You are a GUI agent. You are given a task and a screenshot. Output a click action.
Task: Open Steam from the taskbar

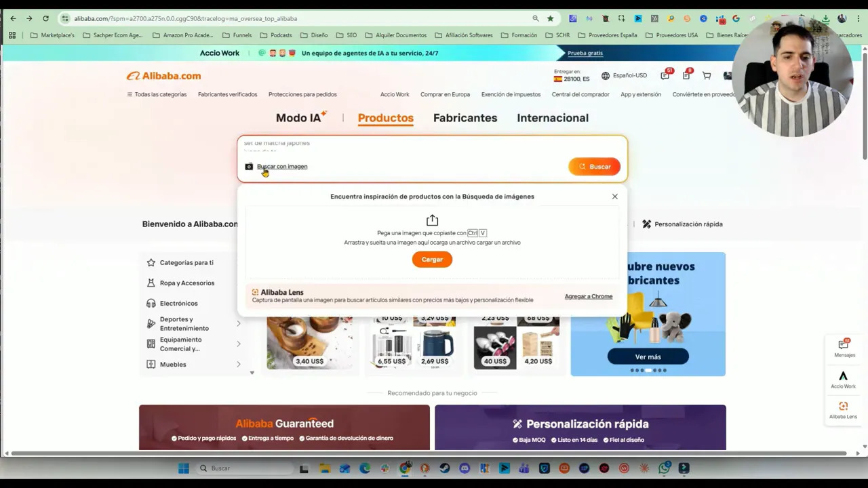click(x=445, y=468)
